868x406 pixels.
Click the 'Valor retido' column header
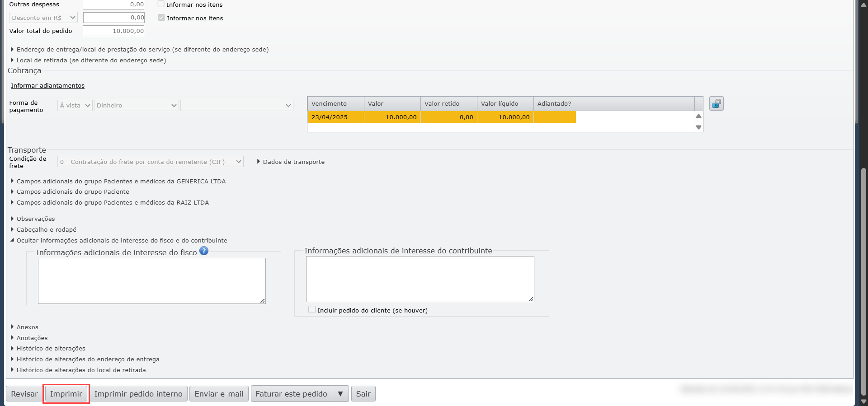click(x=449, y=103)
